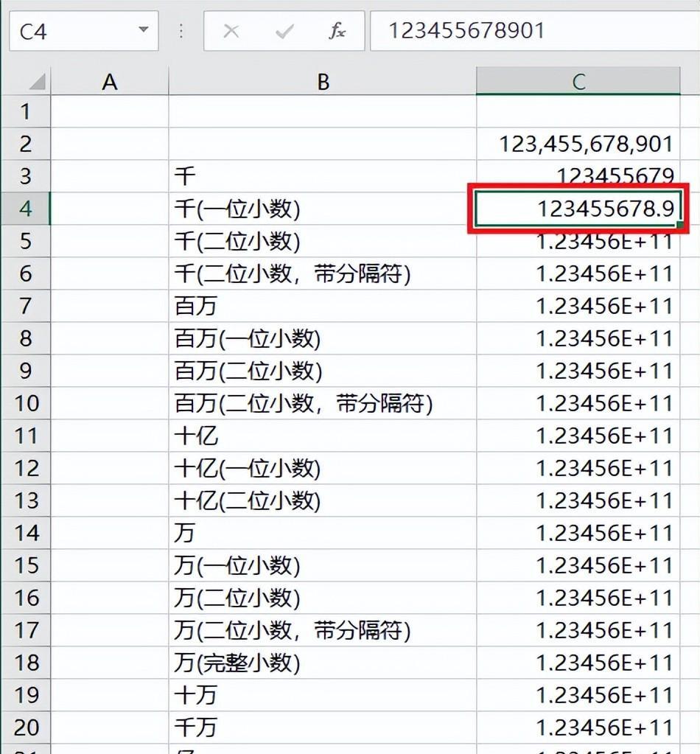The width and height of the screenshot is (700, 754).
Task: Select row 7 header
Action: 26,306
